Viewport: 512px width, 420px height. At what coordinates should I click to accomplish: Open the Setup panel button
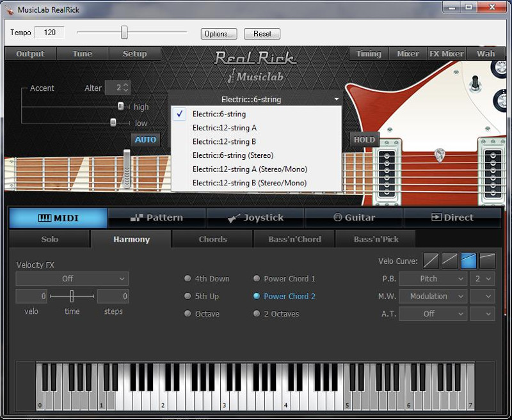tap(134, 54)
